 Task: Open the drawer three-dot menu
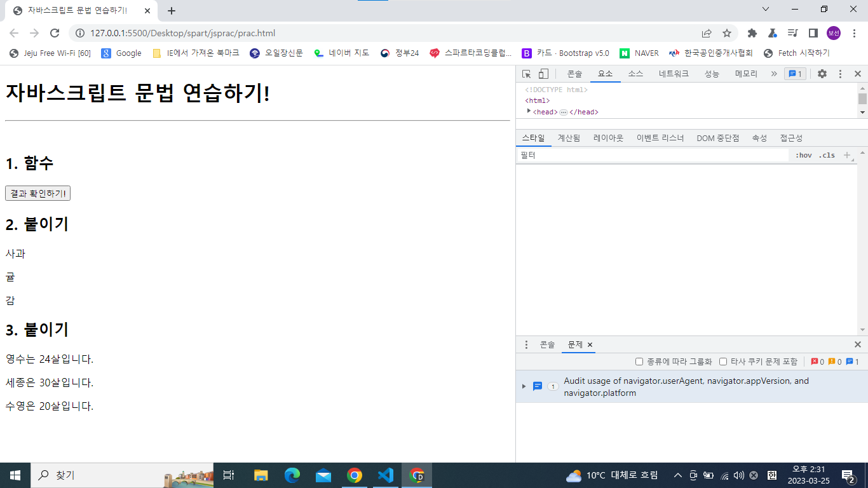526,344
